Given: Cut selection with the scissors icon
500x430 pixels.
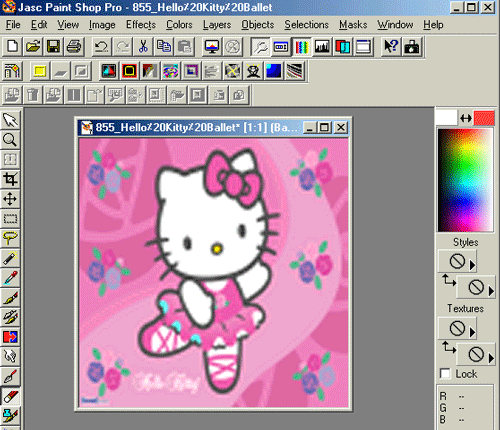Looking at the screenshot, I should click(x=143, y=46).
